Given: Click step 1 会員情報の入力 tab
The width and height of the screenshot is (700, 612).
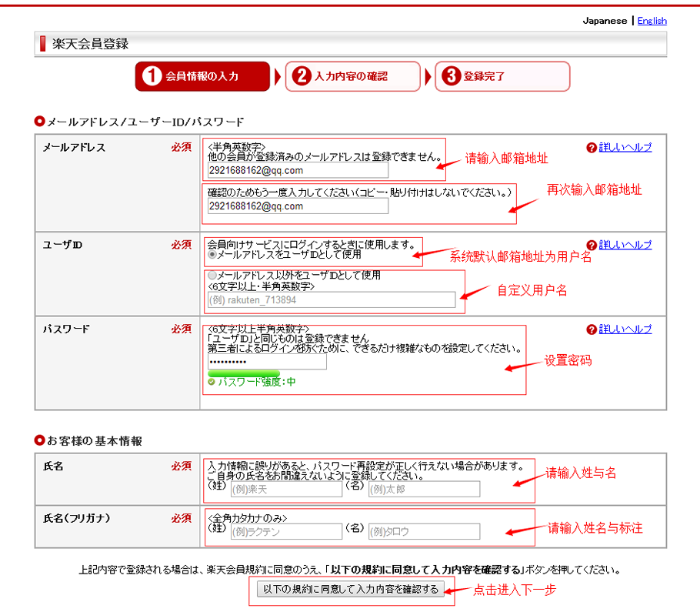Looking at the screenshot, I should [202, 77].
